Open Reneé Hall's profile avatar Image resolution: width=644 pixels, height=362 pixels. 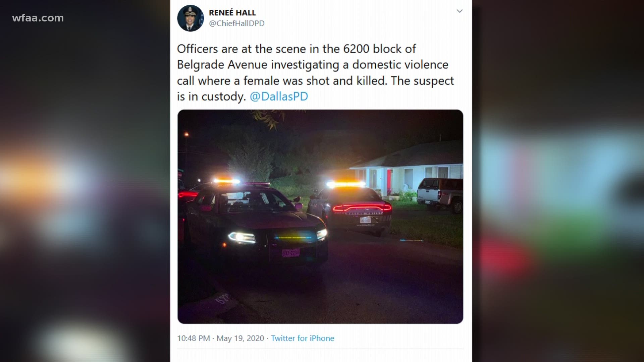tap(191, 18)
